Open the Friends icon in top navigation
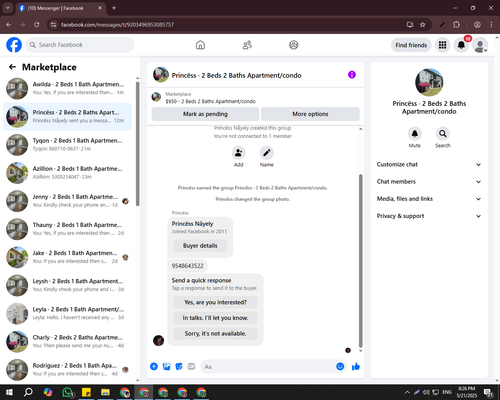The image size is (500, 400). pyautogui.click(x=247, y=45)
